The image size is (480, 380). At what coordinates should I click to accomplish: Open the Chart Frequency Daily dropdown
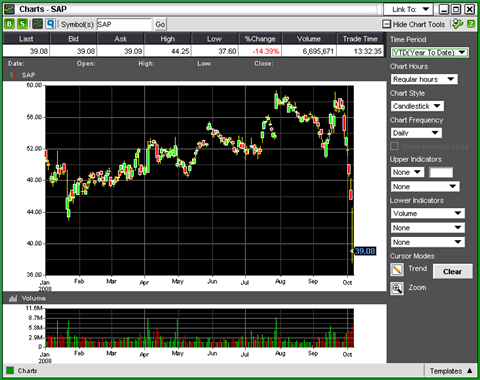(416, 133)
